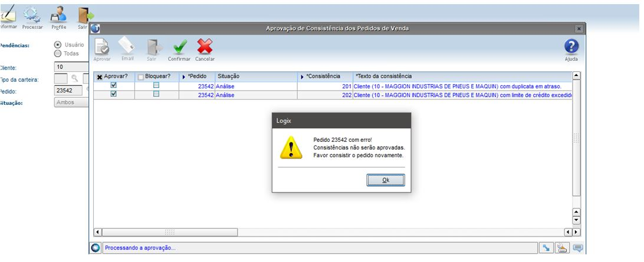Viewport: 644px width, 262px height.
Task: Click the globe icon beside Processando a aprovação
Action: click(x=96, y=248)
